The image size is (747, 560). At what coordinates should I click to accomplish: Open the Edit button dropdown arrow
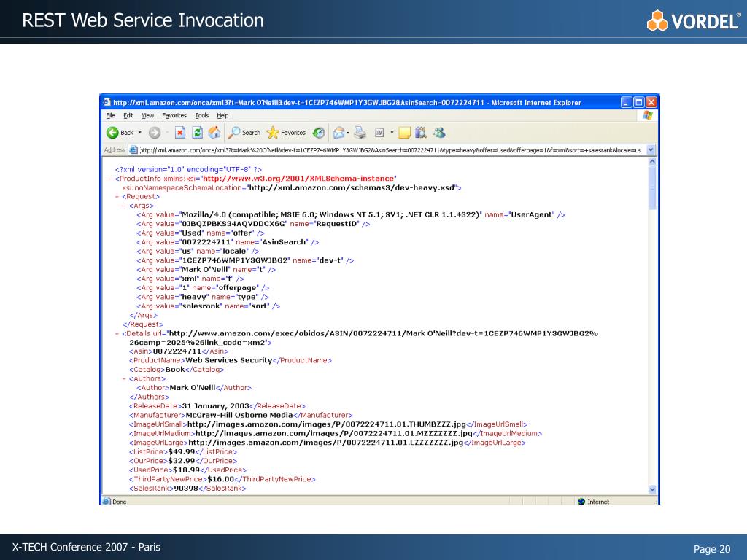392,133
